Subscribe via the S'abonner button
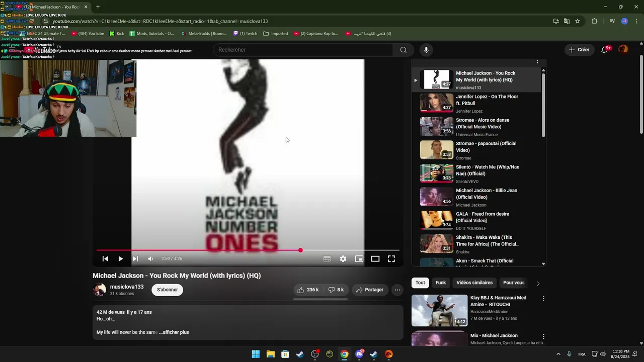 (x=168, y=290)
